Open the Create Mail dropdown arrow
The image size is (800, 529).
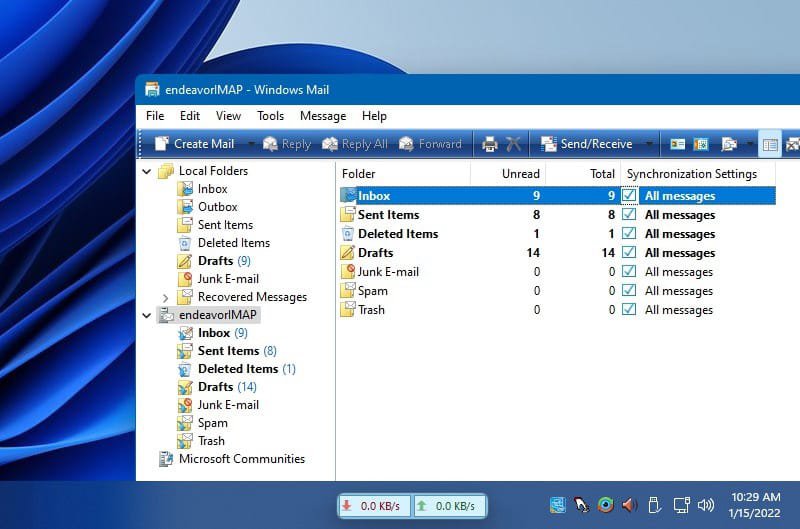point(251,144)
